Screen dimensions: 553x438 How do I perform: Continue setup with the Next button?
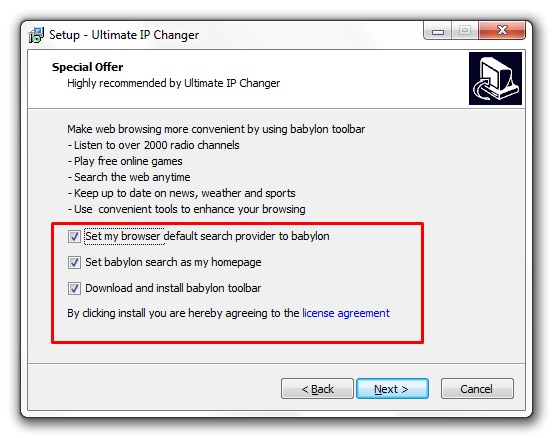pyautogui.click(x=392, y=389)
